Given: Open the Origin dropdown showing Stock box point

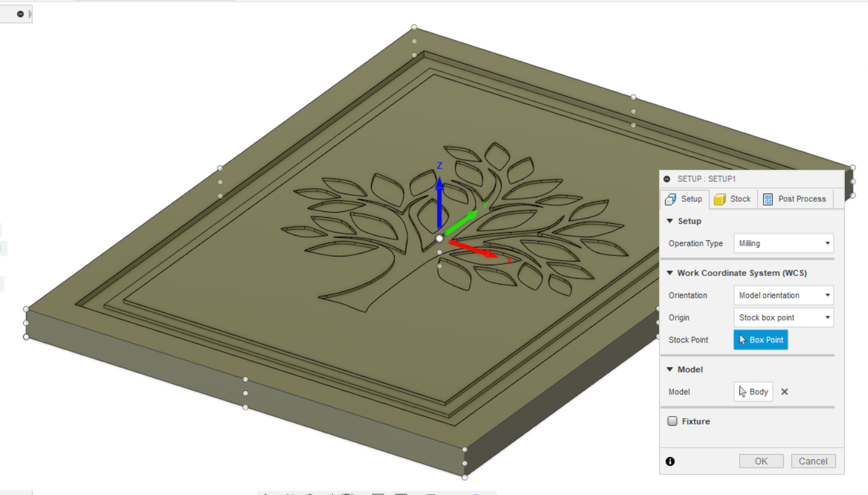Looking at the screenshot, I should 783,318.
